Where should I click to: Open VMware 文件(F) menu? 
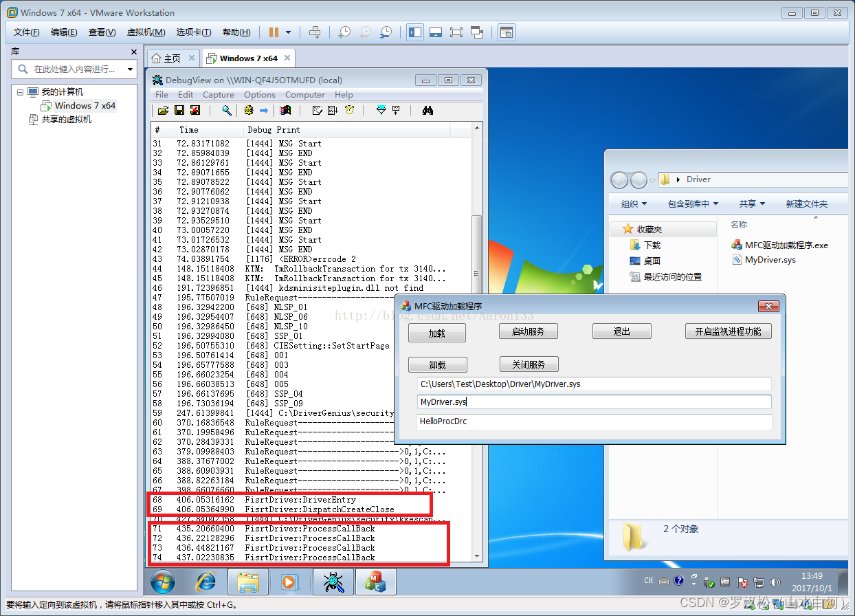(x=27, y=32)
